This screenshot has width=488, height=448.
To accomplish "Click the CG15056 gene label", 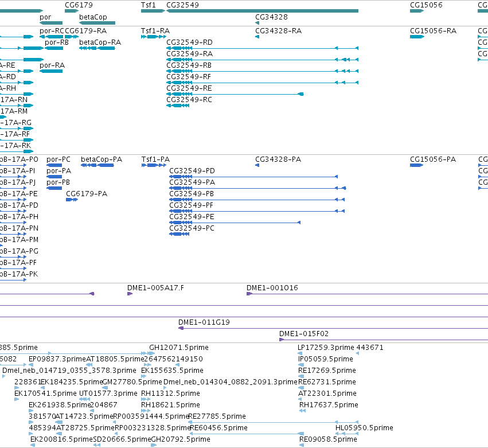I will [x=425, y=5].
